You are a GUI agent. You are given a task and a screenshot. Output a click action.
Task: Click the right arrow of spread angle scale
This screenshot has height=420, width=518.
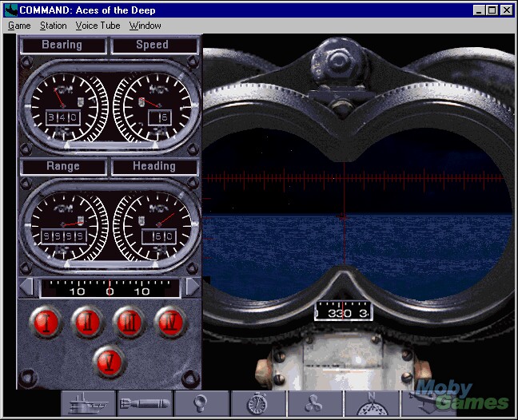click(x=193, y=287)
